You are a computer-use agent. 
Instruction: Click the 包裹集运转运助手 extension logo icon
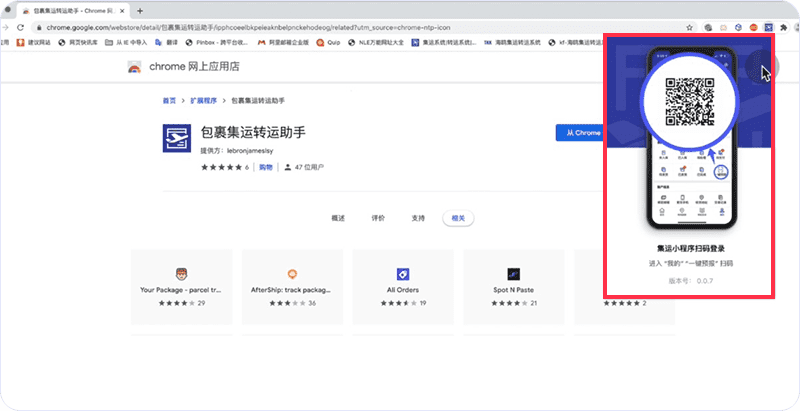[177, 140]
